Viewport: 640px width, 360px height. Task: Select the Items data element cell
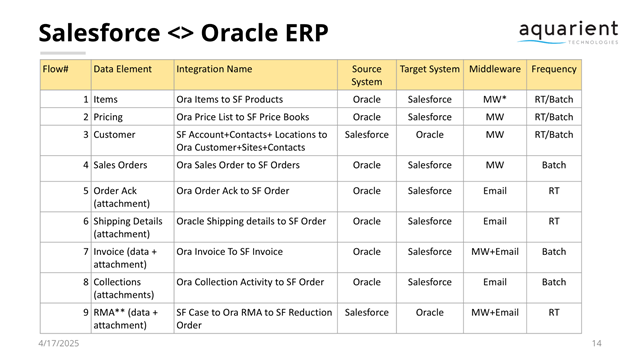point(132,99)
